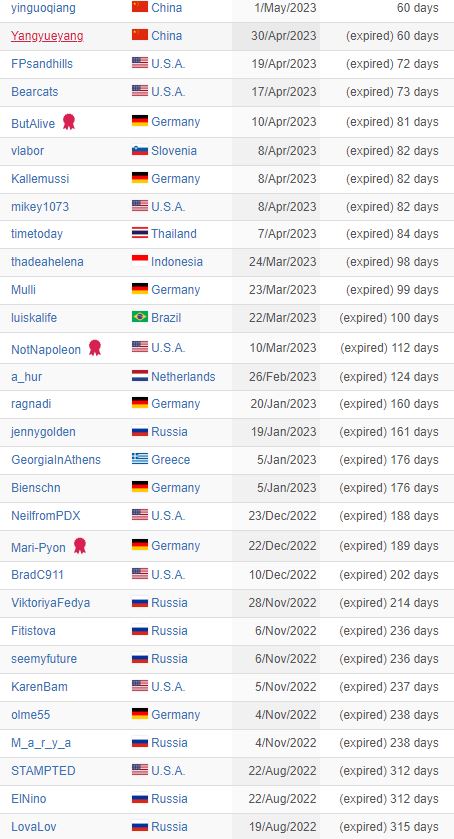454x839 pixels.
Task: Click the Indonesia flag in thadeahelena row
Action: click(x=140, y=261)
